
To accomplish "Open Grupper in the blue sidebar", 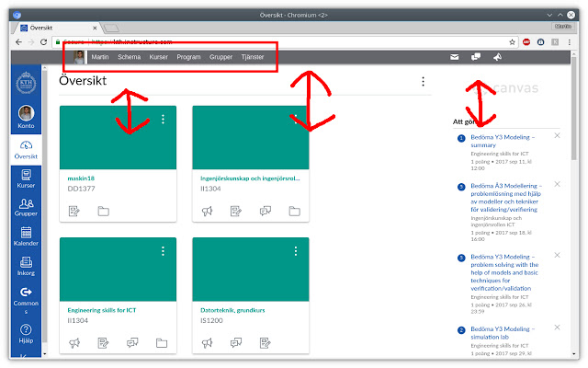I will click(x=26, y=207).
